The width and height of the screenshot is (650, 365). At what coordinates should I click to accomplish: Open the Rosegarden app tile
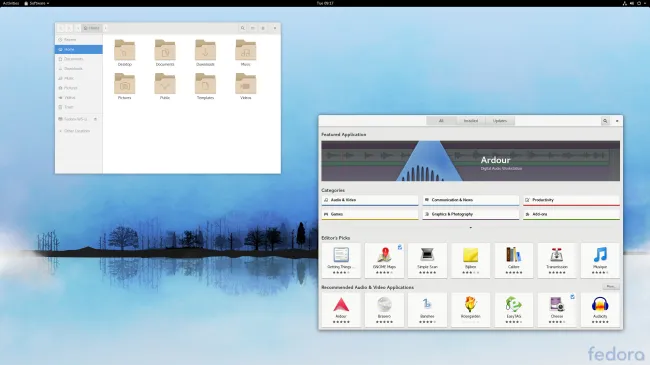tap(471, 310)
